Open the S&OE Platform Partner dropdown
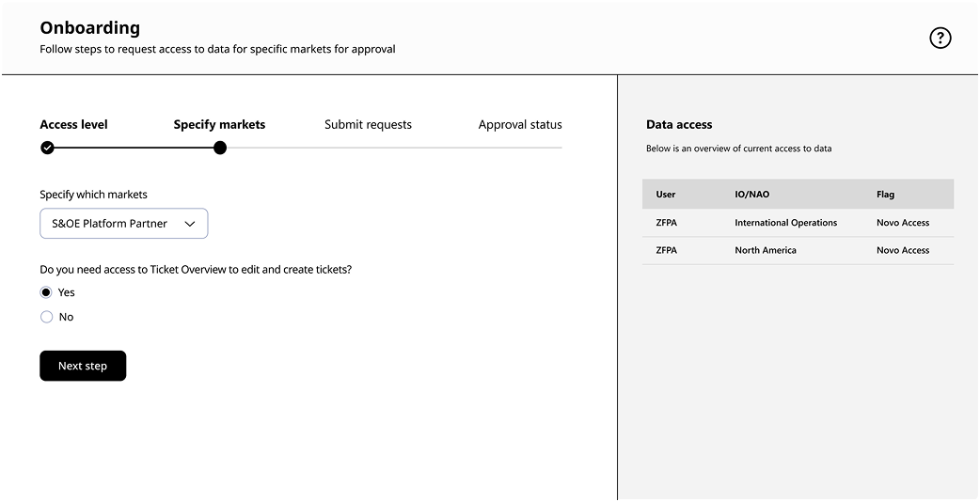 pos(124,224)
